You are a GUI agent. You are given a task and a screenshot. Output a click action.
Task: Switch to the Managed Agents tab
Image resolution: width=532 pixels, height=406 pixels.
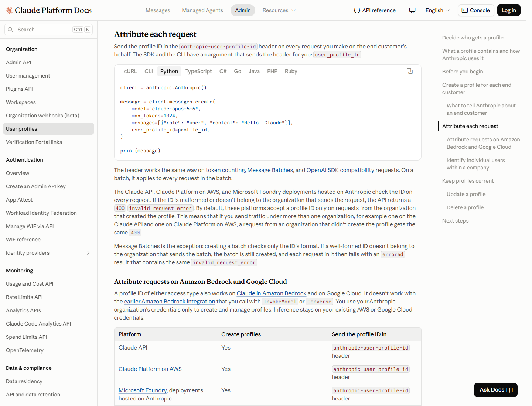tap(202, 10)
